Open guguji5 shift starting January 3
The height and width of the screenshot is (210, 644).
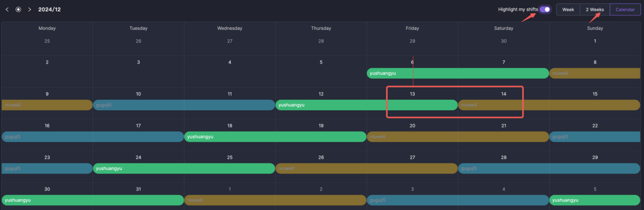[458, 200]
